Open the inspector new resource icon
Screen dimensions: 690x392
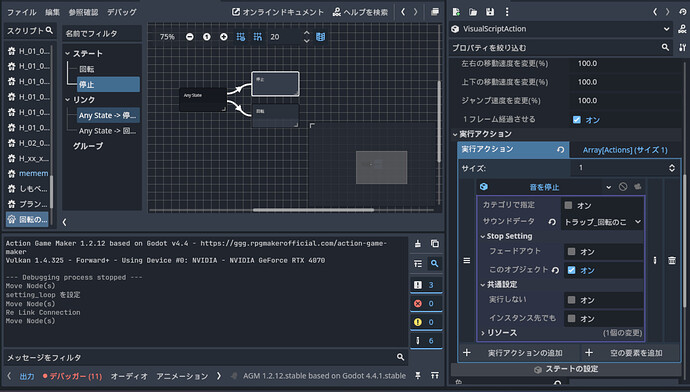tap(456, 12)
